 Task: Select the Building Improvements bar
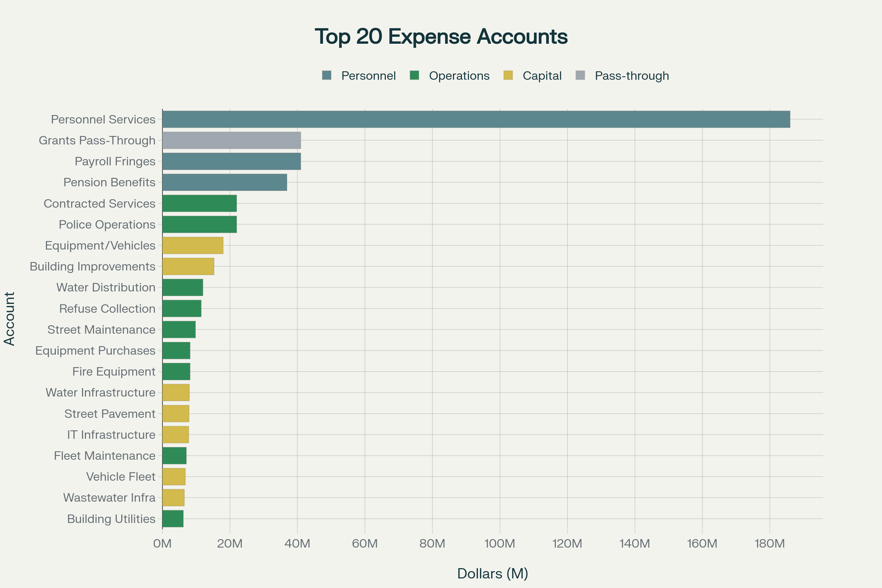188,266
